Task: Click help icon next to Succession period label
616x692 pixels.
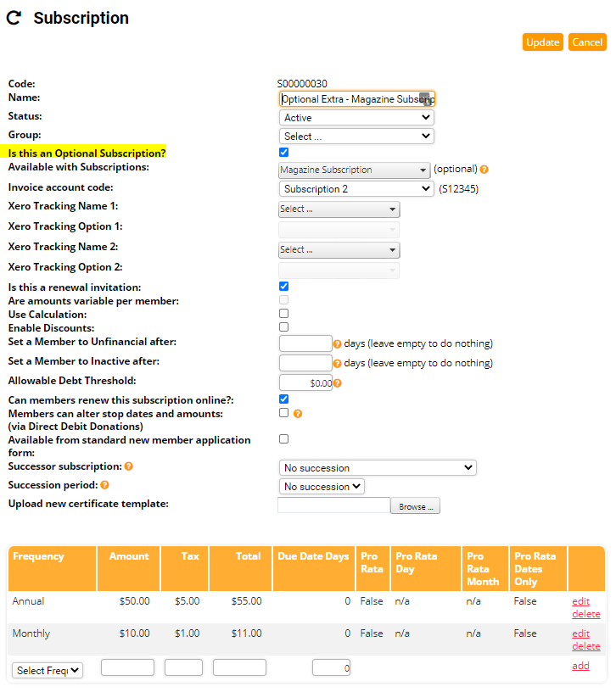Action: point(105,485)
